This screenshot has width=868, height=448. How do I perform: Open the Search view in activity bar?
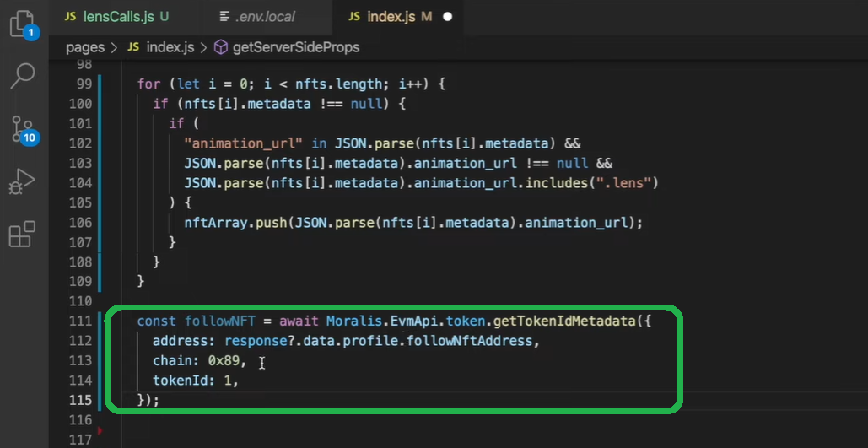point(24,75)
